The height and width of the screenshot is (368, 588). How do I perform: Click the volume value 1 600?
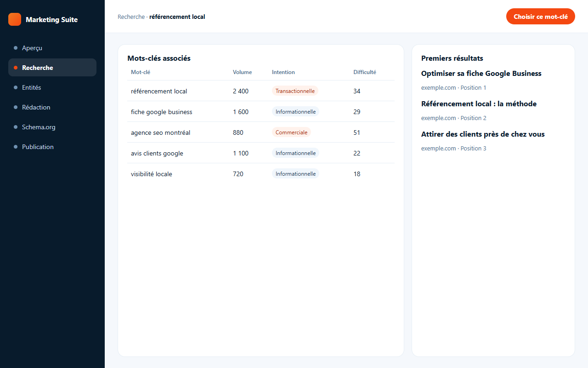point(241,112)
